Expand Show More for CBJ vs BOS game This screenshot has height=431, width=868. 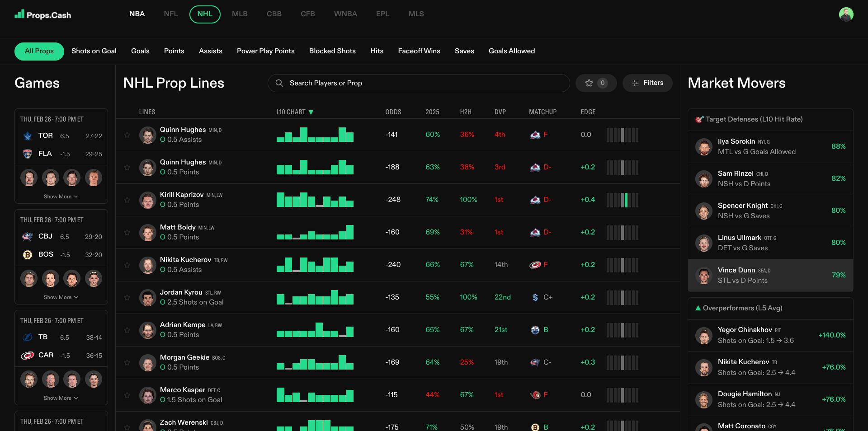tap(61, 297)
